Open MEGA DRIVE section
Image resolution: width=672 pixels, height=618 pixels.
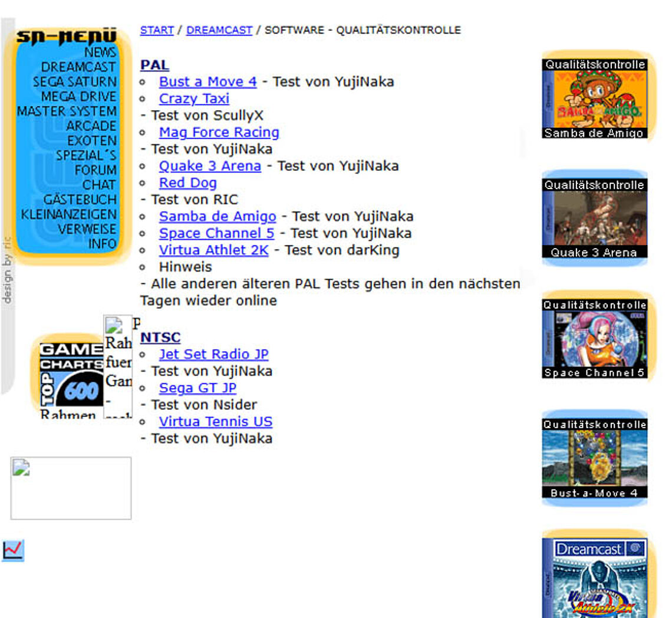pyautogui.click(x=79, y=97)
